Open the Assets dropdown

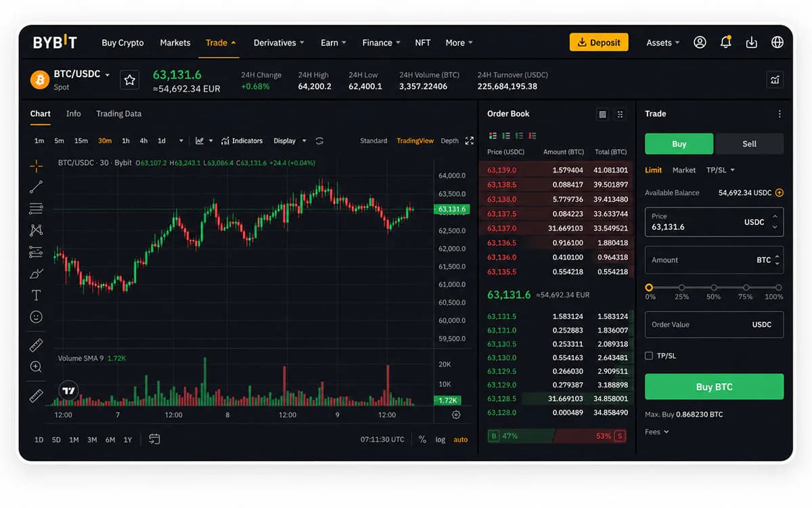[663, 43]
